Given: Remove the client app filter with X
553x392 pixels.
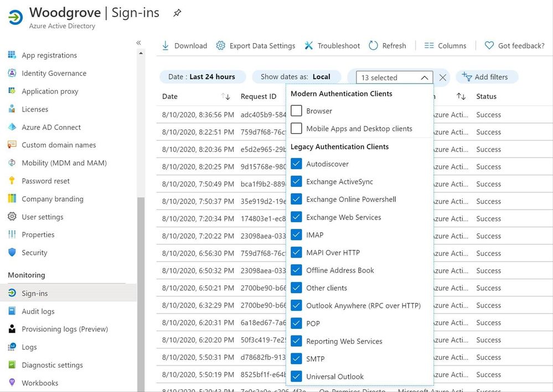Looking at the screenshot, I should coord(442,77).
